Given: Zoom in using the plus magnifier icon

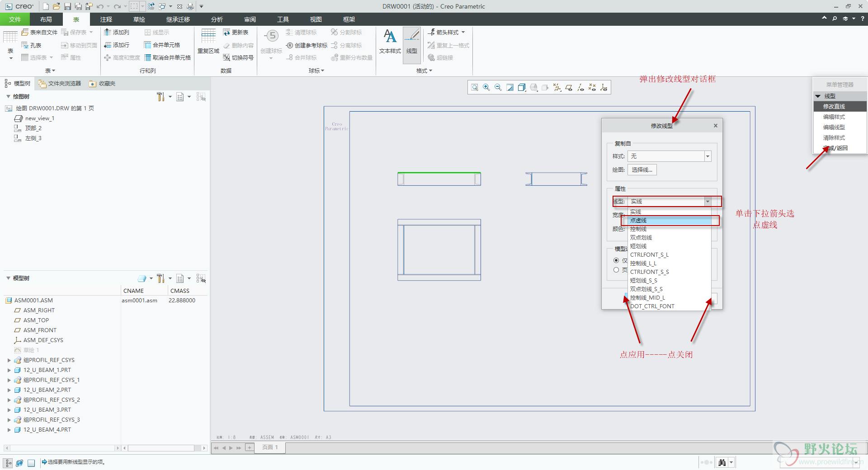Looking at the screenshot, I should point(486,87).
